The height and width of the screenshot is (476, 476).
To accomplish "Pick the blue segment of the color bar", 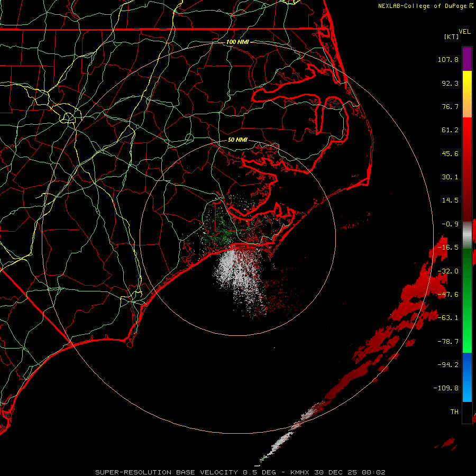I will point(467,377).
